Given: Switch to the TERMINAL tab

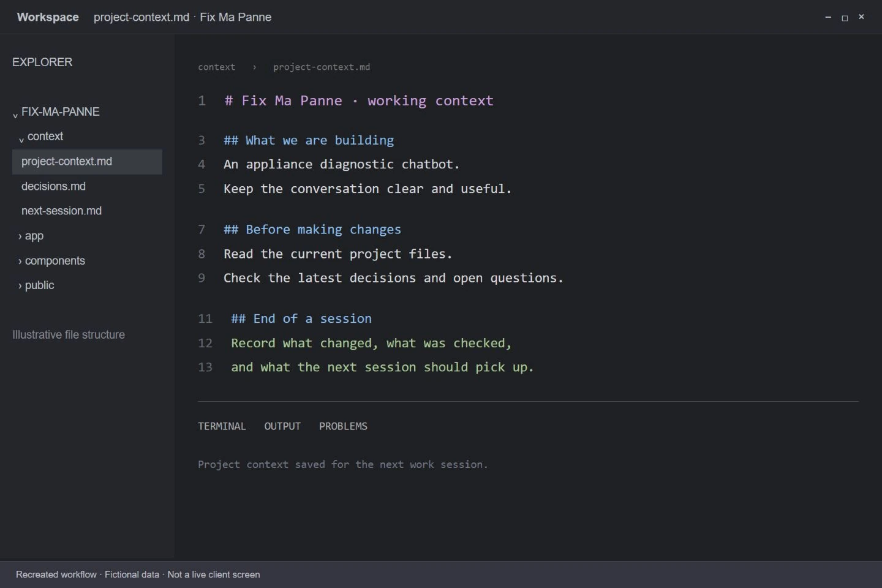Looking at the screenshot, I should click(222, 426).
